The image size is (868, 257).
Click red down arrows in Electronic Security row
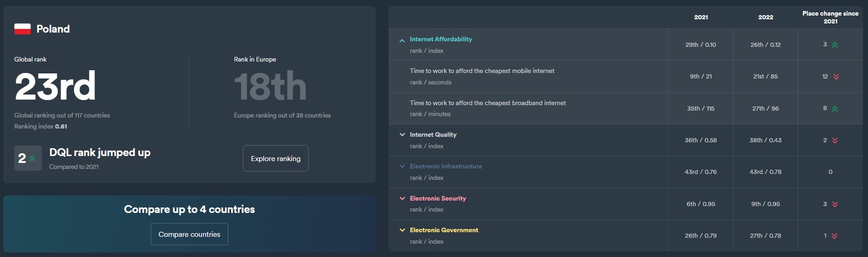point(835,204)
